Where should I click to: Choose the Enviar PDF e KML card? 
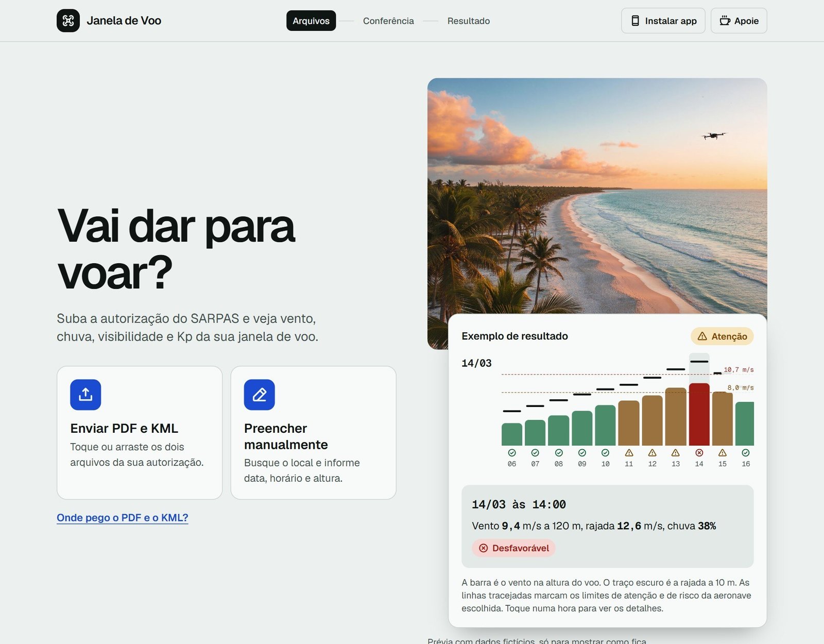[x=140, y=433]
